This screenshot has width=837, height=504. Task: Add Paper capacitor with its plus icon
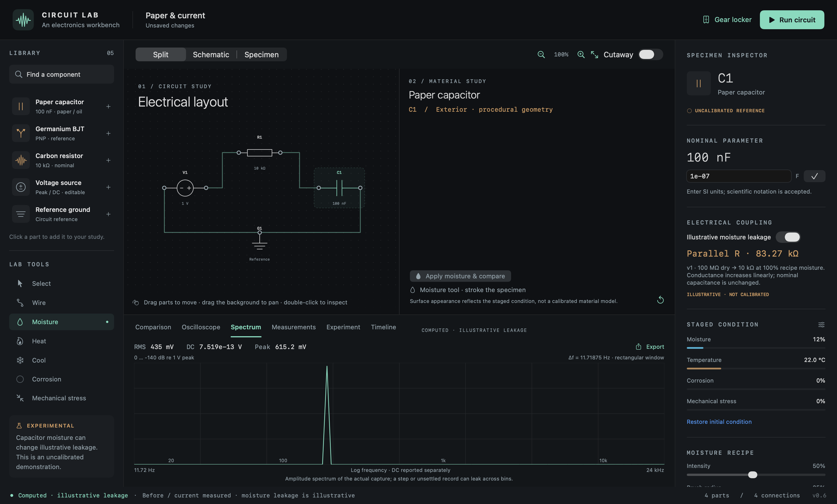108,107
